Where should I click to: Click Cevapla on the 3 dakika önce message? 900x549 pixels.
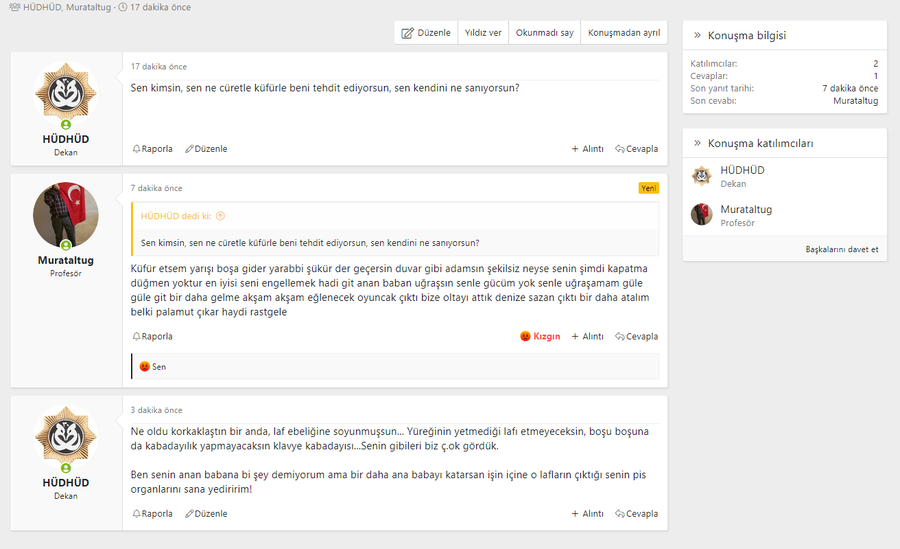(x=637, y=514)
